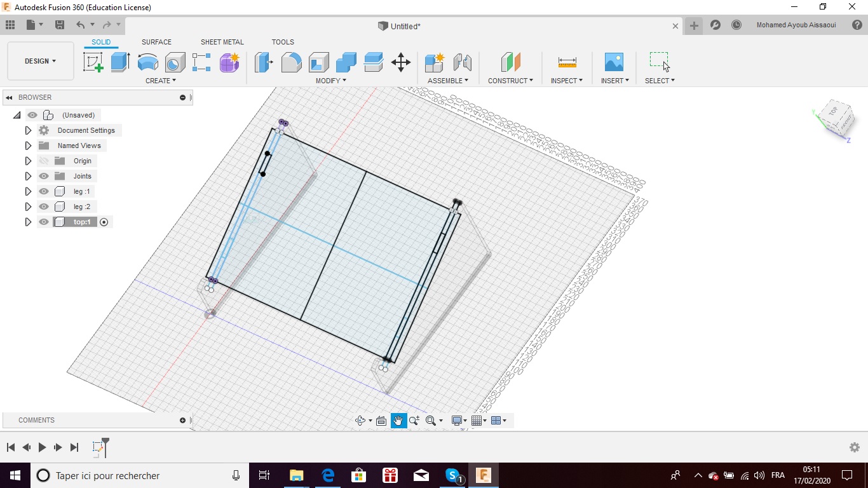Select the Hole tool icon
This screenshot has width=868, height=488.
(175, 62)
